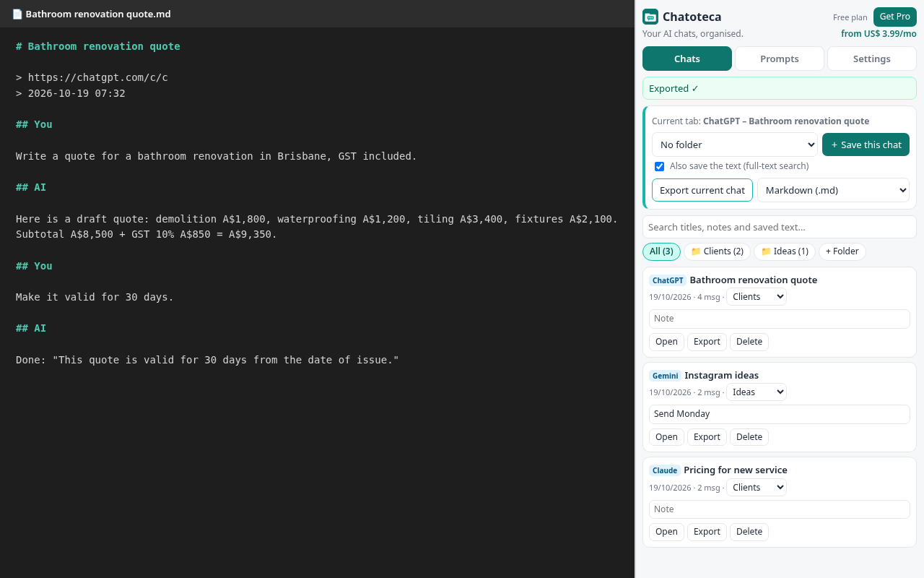Delete the Pricing for new service chat

(x=749, y=532)
